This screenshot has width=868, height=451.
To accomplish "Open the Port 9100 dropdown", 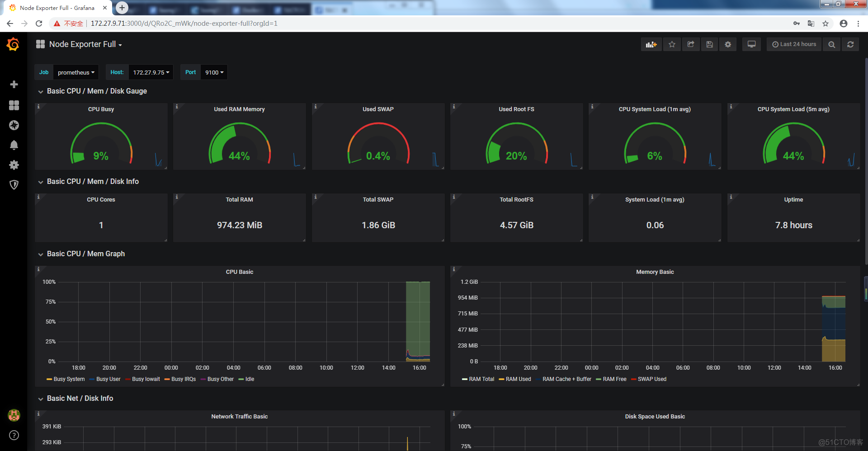I will point(214,72).
